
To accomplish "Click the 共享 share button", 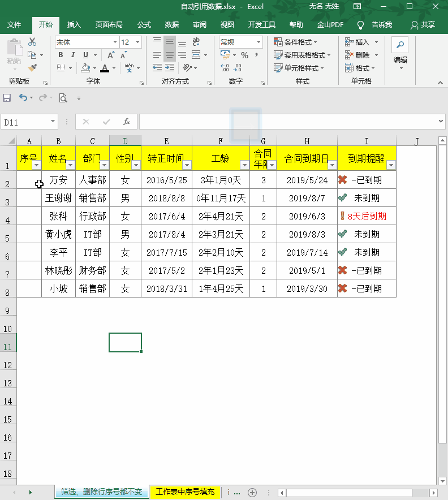I will pyautogui.click(x=423, y=25).
